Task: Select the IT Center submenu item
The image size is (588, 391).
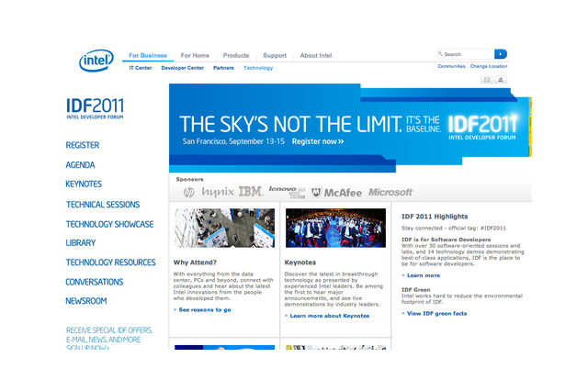Action: click(141, 68)
